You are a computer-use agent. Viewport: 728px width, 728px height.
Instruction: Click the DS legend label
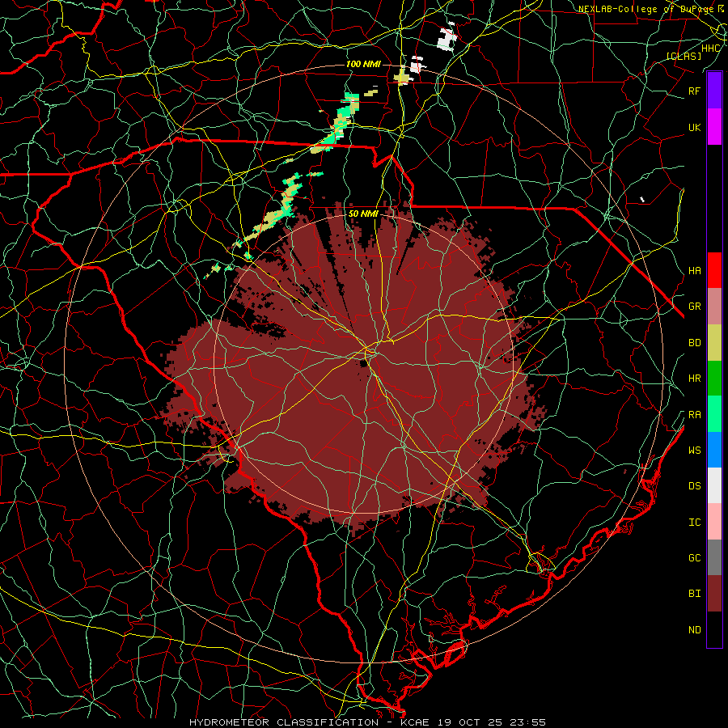(694, 486)
